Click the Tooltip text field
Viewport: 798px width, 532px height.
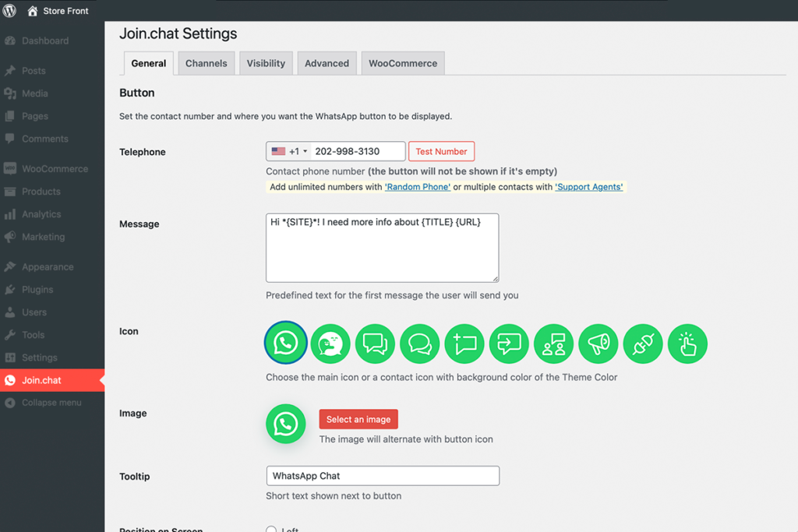(383, 476)
